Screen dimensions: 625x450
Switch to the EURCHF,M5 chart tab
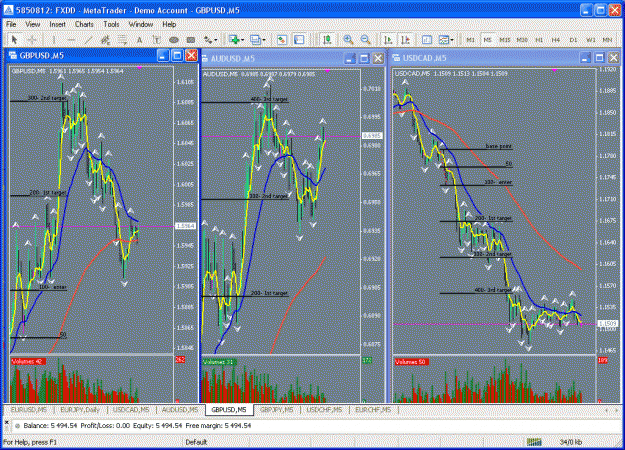coord(373,410)
